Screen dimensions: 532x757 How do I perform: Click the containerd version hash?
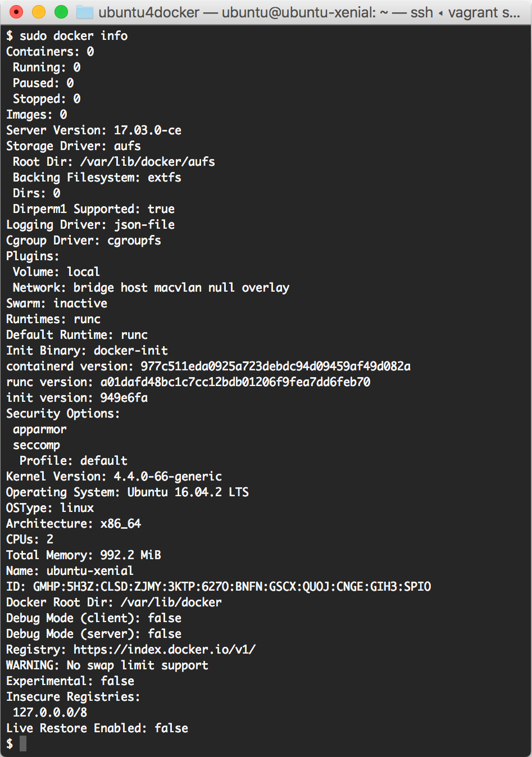click(x=275, y=366)
